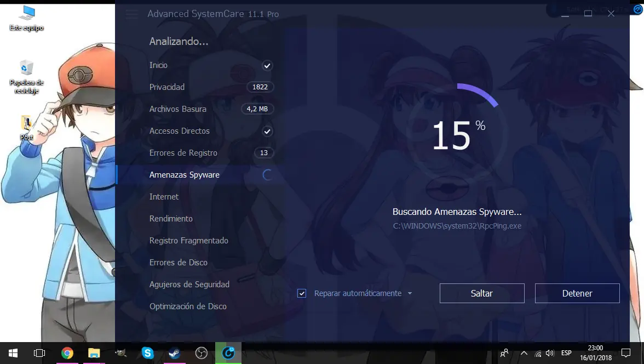Select the Amenazas Spyware scan category
Image resolution: width=644 pixels, height=364 pixels.
[x=184, y=174]
